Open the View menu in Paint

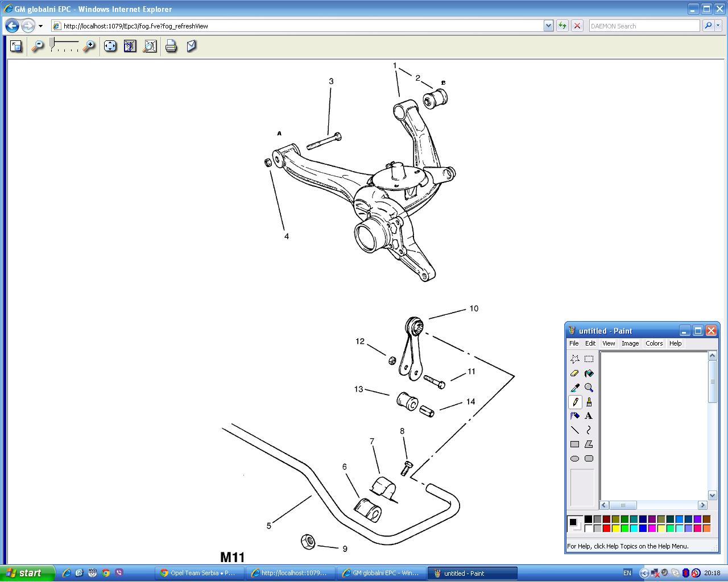[609, 343]
